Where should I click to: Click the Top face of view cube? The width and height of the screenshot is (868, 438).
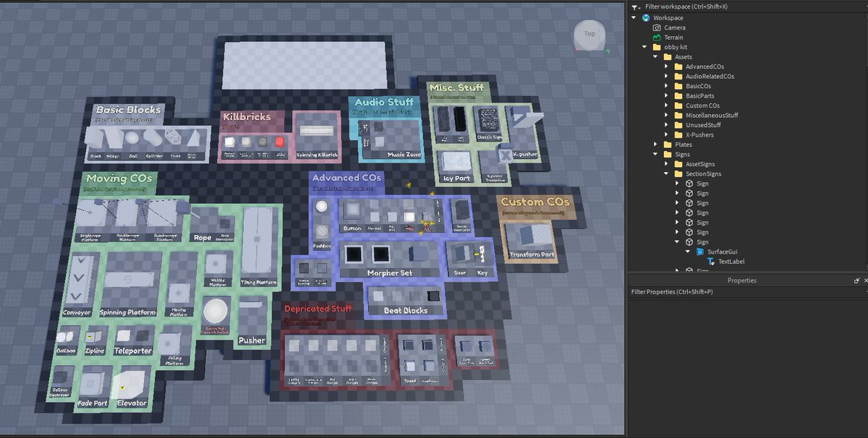590,34
